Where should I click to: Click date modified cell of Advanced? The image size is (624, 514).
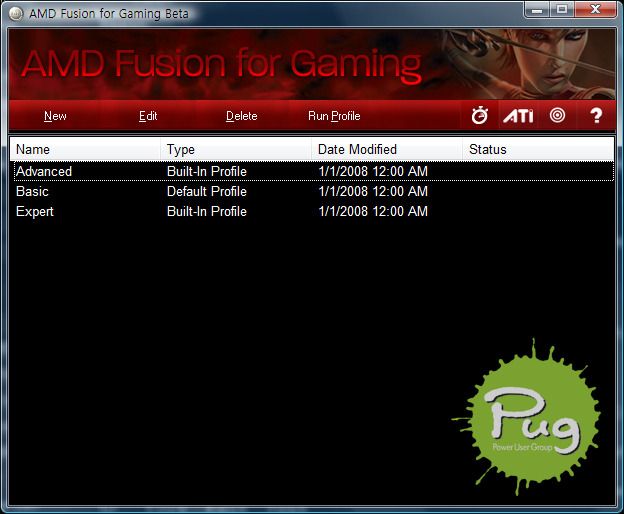tap(373, 171)
